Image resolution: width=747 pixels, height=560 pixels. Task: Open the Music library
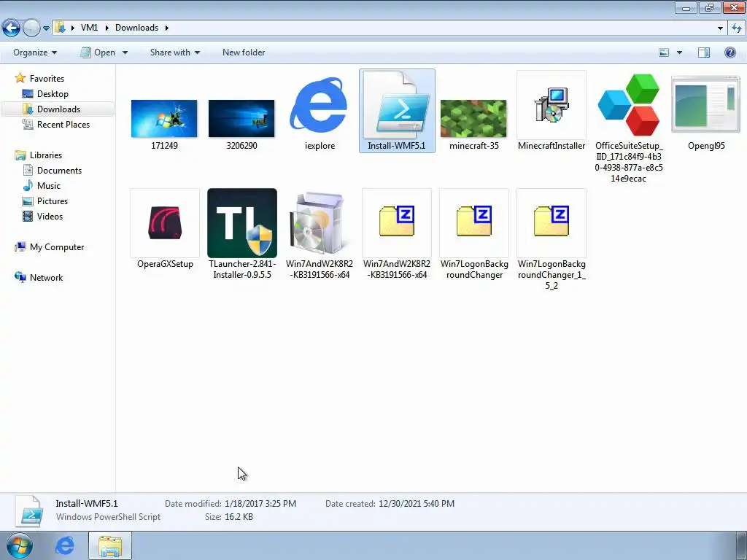click(x=49, y=186)
